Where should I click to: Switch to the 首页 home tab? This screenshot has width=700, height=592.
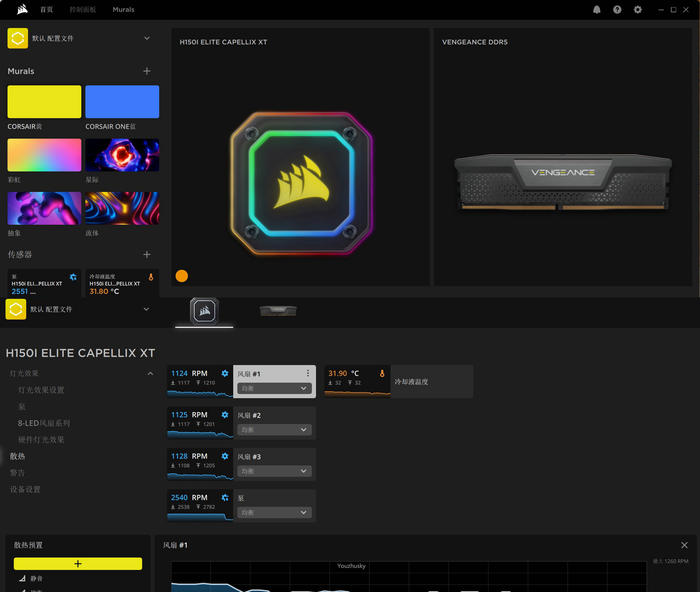coord(46,9)
